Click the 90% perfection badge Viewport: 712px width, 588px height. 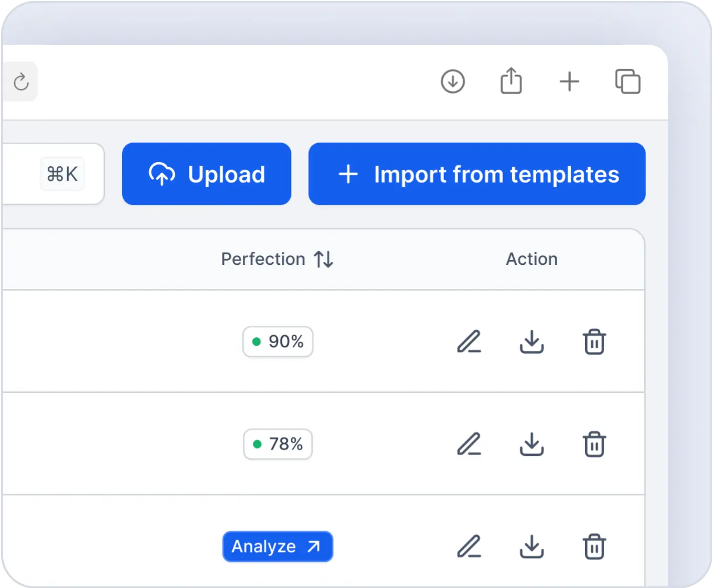point(278,342)
